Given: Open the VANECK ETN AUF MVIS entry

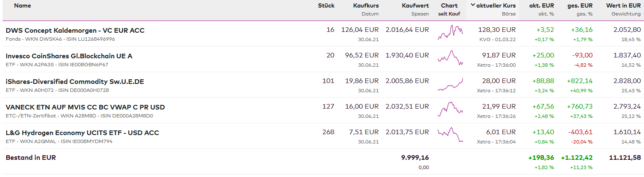Looking at the screenshot, I should (85, 107).
